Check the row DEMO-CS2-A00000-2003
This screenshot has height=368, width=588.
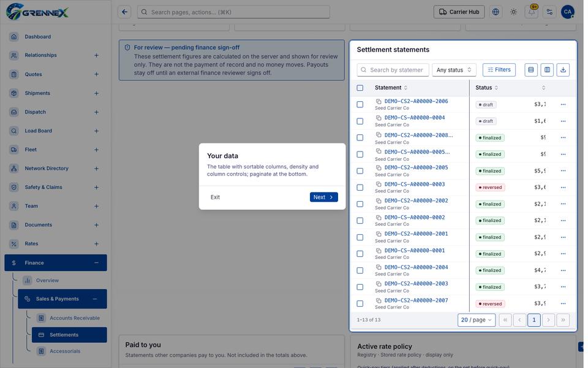[x=360, y=287]
